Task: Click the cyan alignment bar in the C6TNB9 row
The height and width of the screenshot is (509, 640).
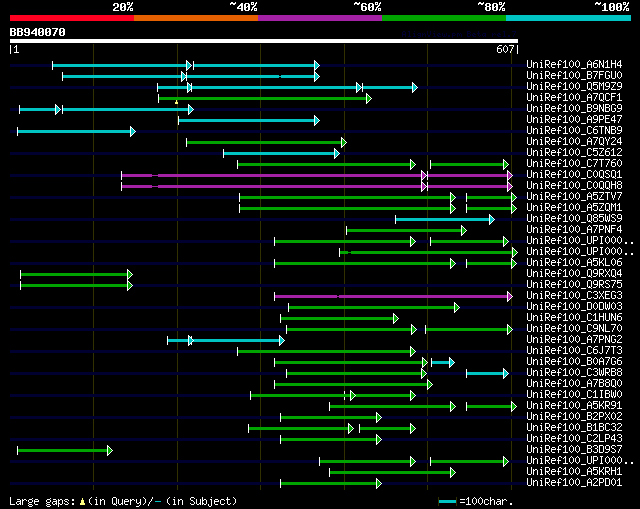Action: (76, 131)
